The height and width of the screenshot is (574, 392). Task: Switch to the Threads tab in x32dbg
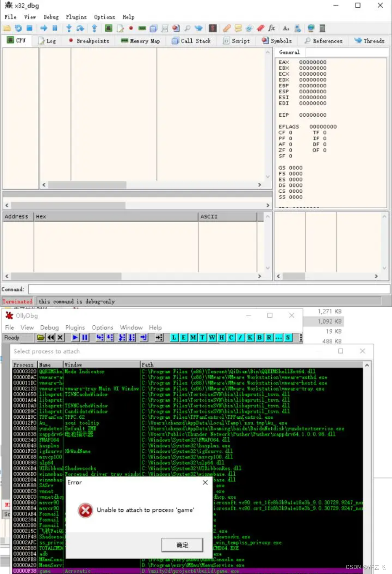point(369,41)
